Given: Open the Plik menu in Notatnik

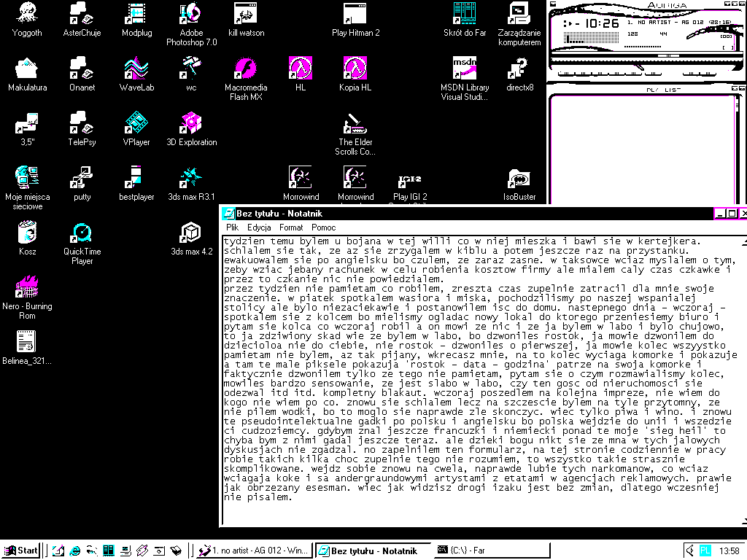Looking at the screenshot, I should coord(232,227).
